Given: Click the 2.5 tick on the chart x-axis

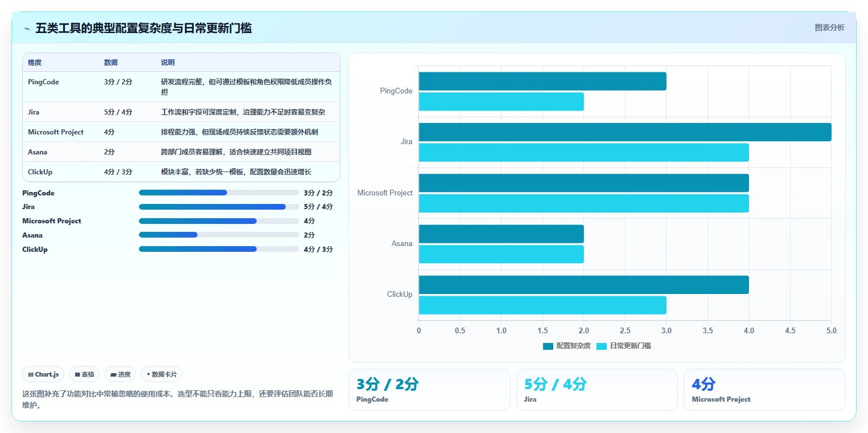Looking at the screenshot, I should pos(625,330).
